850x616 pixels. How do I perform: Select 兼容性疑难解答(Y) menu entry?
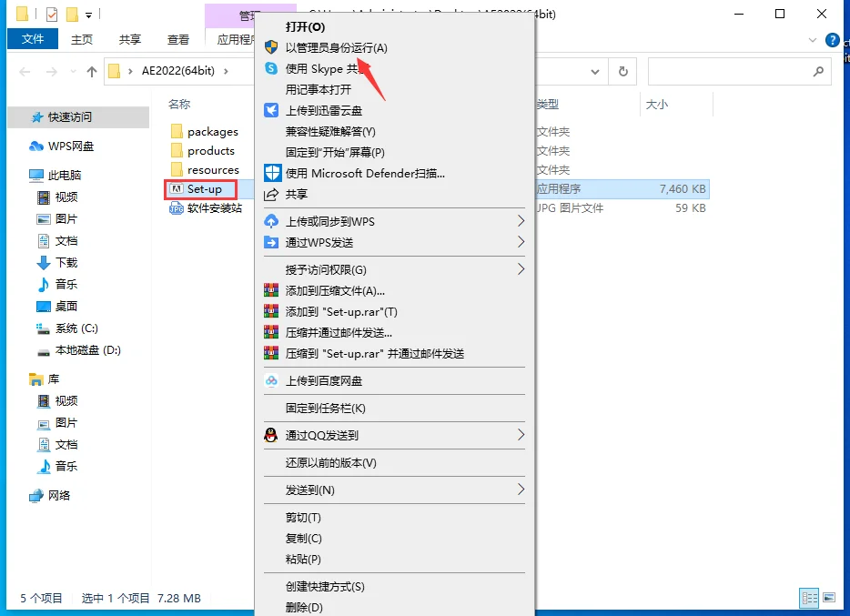(x=330, y=132)
